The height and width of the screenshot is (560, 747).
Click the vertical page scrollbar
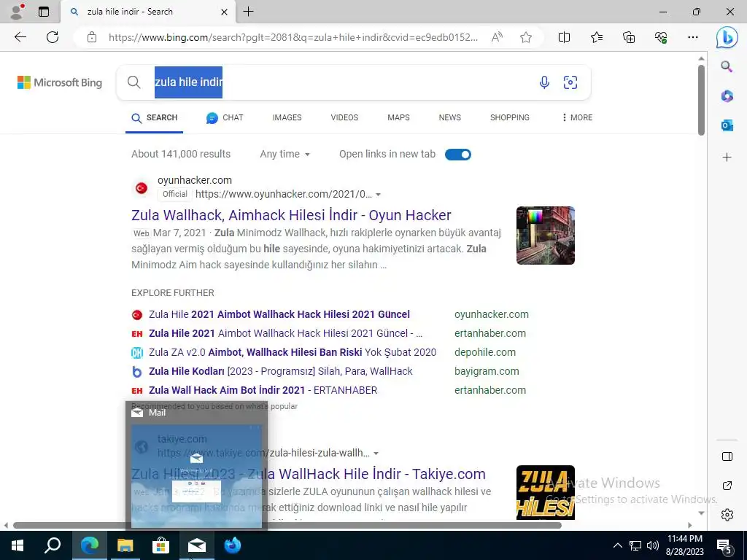click(701, 100)
